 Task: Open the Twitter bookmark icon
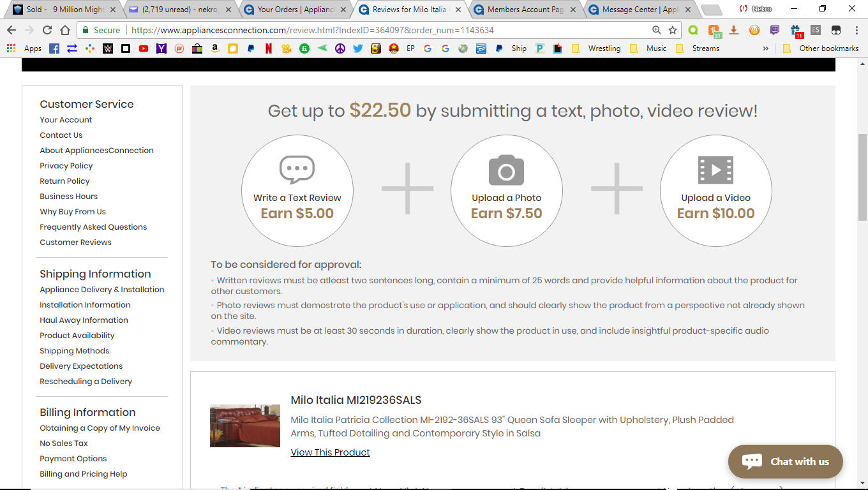(357, 48)
